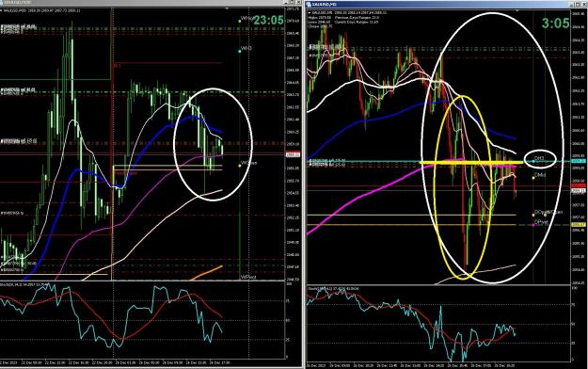588x369 pixels.
Task: Click the chart shift triangle on left chart
Action: click(x=227, y=8)
